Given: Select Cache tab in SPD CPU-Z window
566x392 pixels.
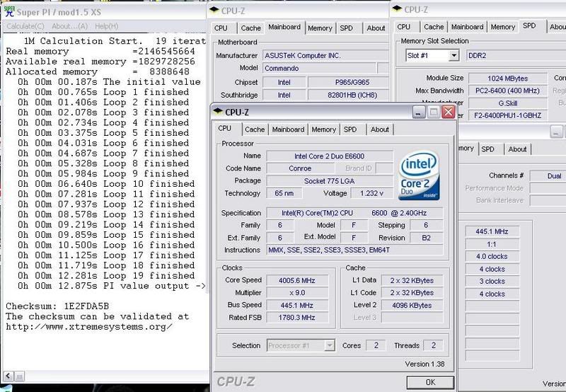Looking at the screenshot, I should pyautogui.click(x=434, y=27).
